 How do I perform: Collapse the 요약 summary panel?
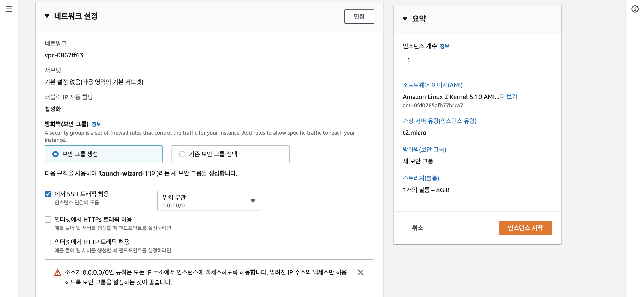pyautogui.click(x=405, y=19)
